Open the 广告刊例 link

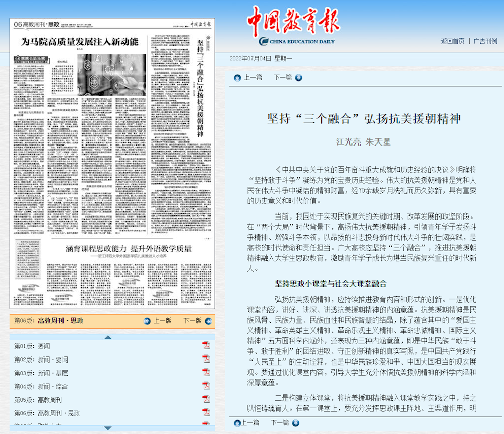click(x=485, y=41)
